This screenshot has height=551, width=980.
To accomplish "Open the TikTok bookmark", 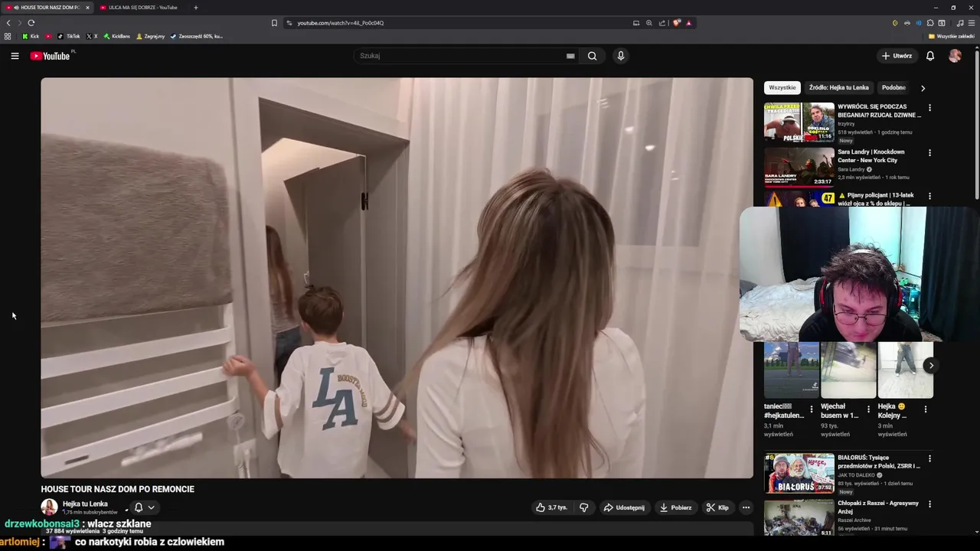I will pos(69,36).
